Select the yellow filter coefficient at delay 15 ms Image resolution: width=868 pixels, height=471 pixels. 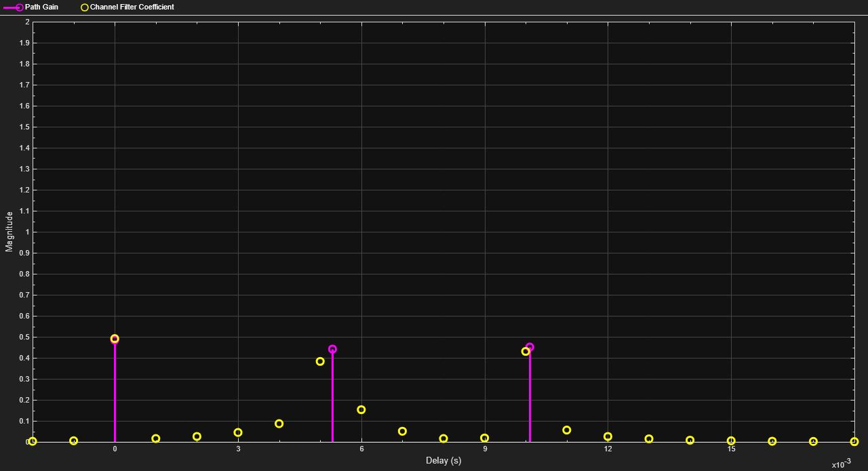(x=731, y=441)
